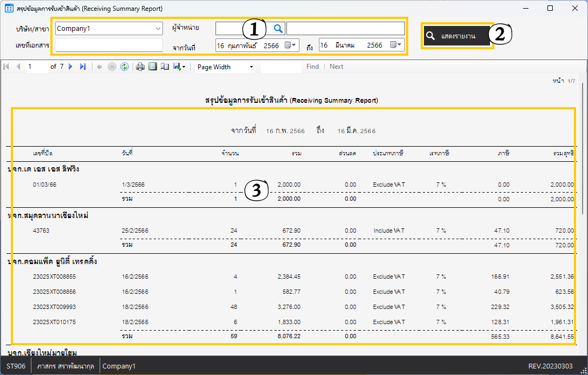The image size is (588, 375).
Task: Click the Next search link
Action: 336,67
